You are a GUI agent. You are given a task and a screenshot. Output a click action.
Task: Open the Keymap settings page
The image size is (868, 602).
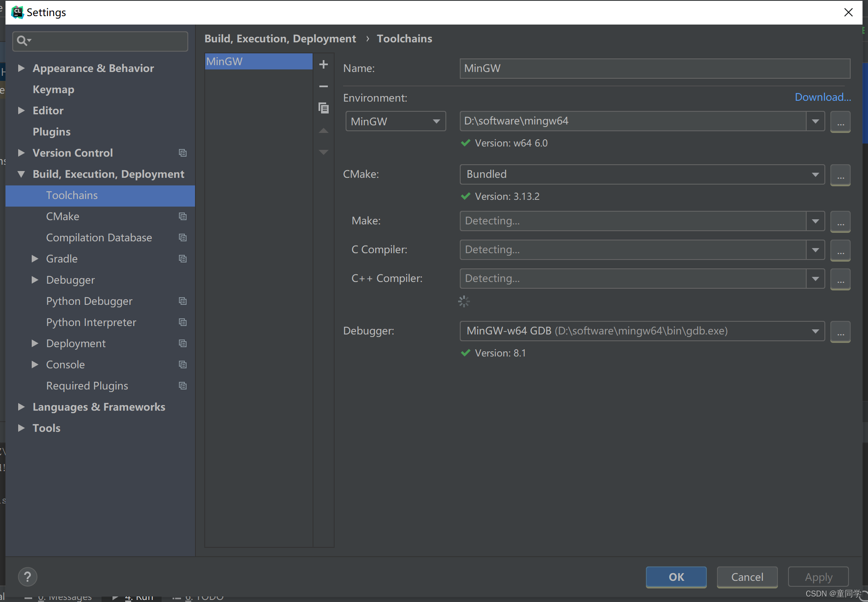point(53,89)
